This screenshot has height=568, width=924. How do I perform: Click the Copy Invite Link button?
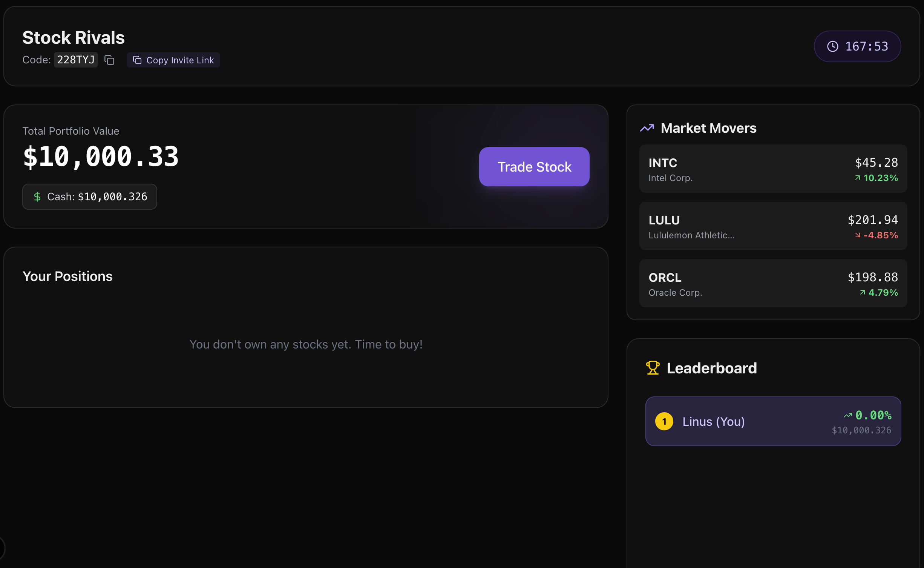[173, 60]
